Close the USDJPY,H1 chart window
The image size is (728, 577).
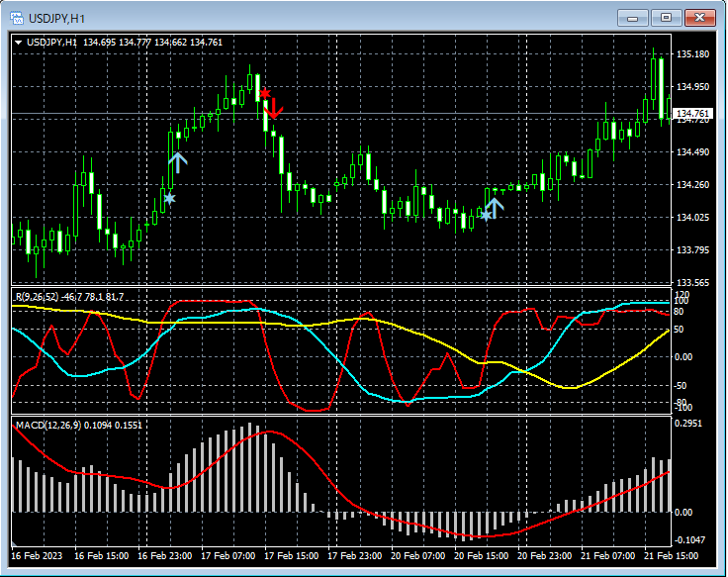pyautogui.click(x=699, y=18)
